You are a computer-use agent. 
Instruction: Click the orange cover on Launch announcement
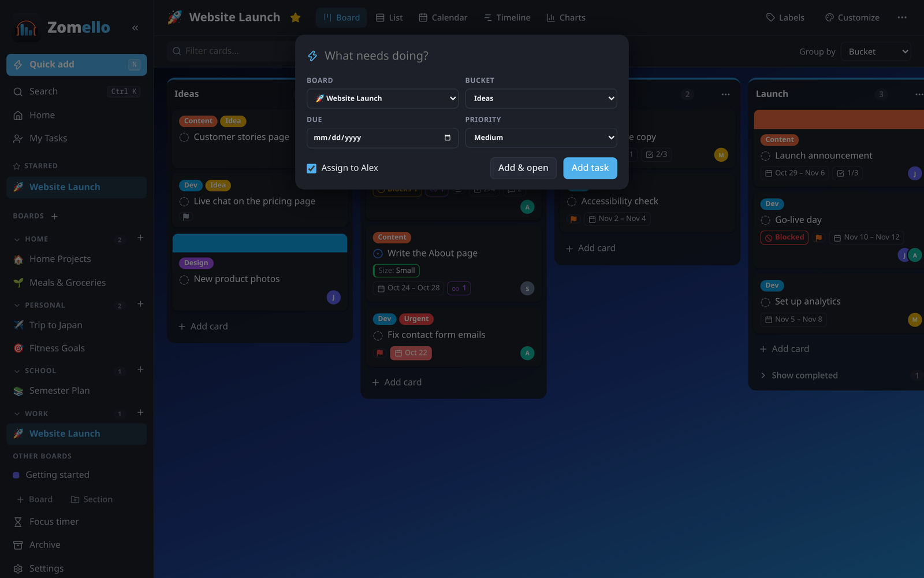pos(839,119)
